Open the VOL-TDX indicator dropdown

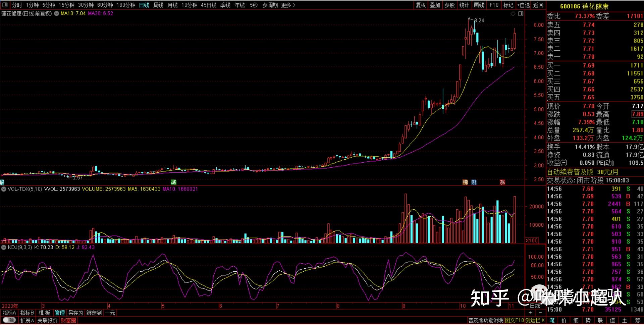(x=4, y=189)
